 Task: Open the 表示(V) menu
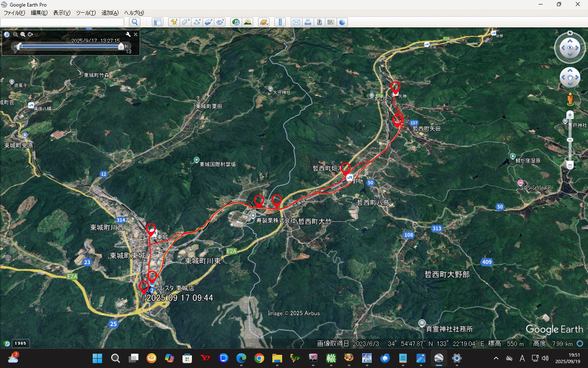click(62, 13)
